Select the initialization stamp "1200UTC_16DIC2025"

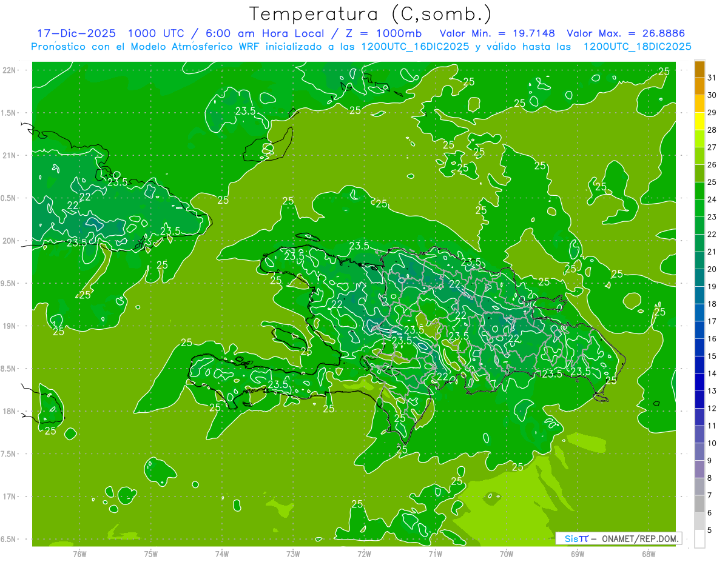[415, 47]
